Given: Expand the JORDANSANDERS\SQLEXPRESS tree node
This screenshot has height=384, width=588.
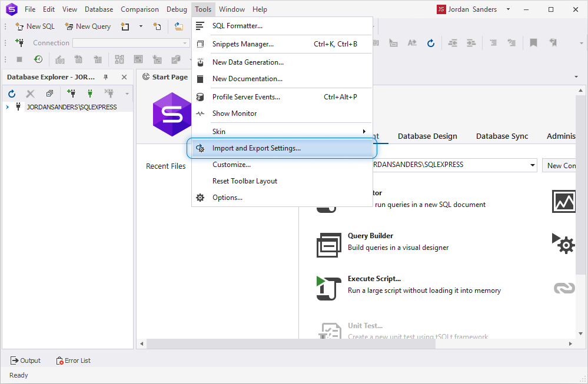Looking at the screenshot, I should (x=7, y=107).
